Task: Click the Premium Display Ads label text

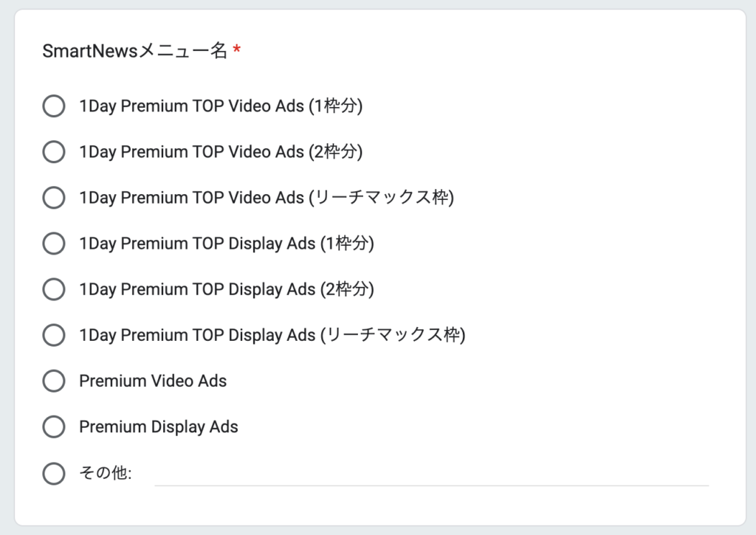Action: 159,427
